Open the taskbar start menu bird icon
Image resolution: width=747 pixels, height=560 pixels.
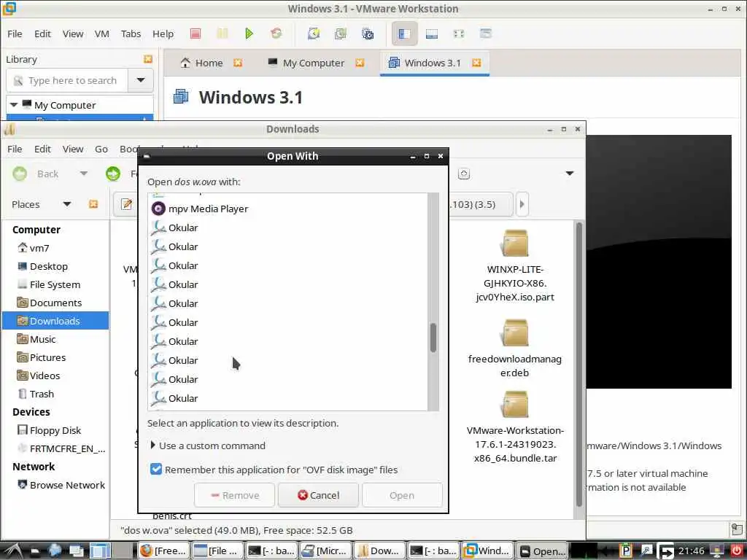pyautogui.click(x=12, y=551)
